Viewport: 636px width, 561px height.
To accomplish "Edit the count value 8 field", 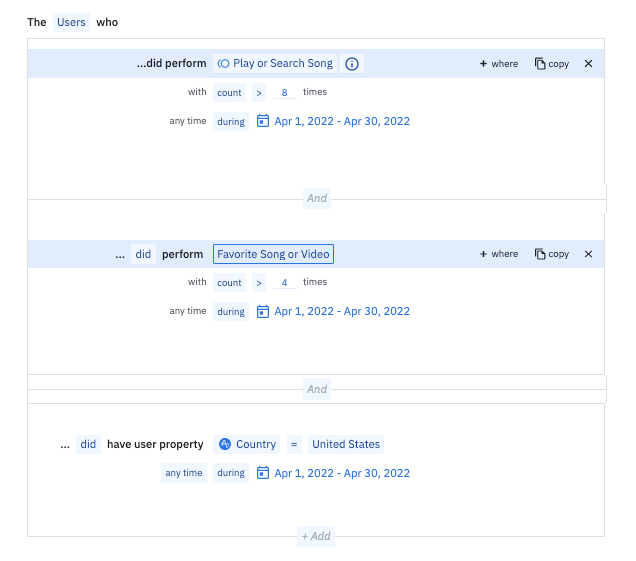I will pyautogui.click(x=285, y=92).
